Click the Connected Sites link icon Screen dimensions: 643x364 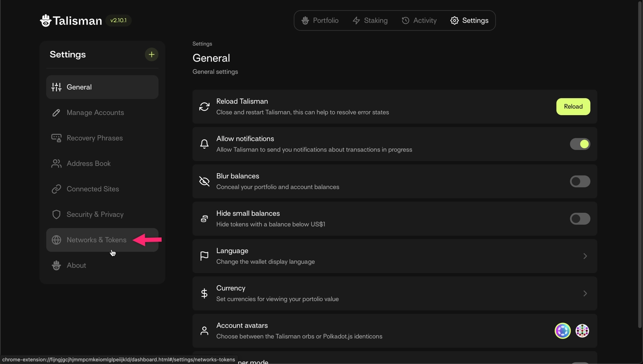[x=57, y=189]
